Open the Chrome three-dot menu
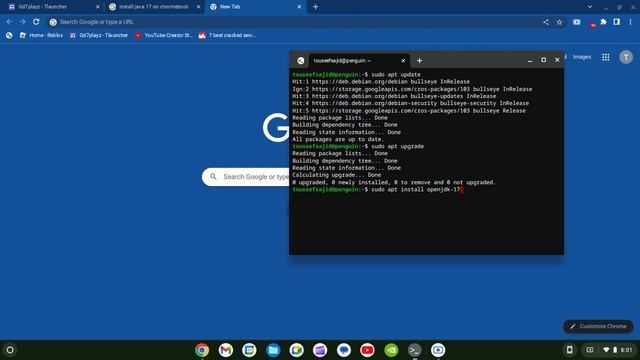Viewport: 640px width, 360px height. [x=630, y=22]
